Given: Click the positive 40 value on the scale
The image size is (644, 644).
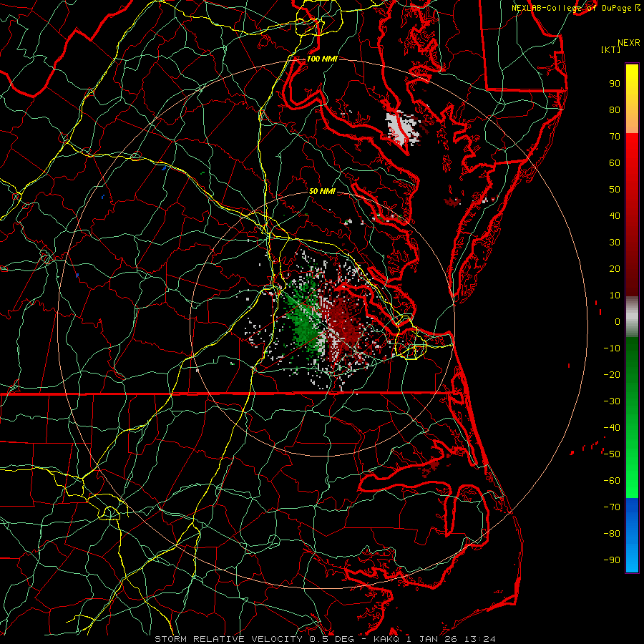Looking at the screenshot, I should pyautogui.click(x=615, y=216).
